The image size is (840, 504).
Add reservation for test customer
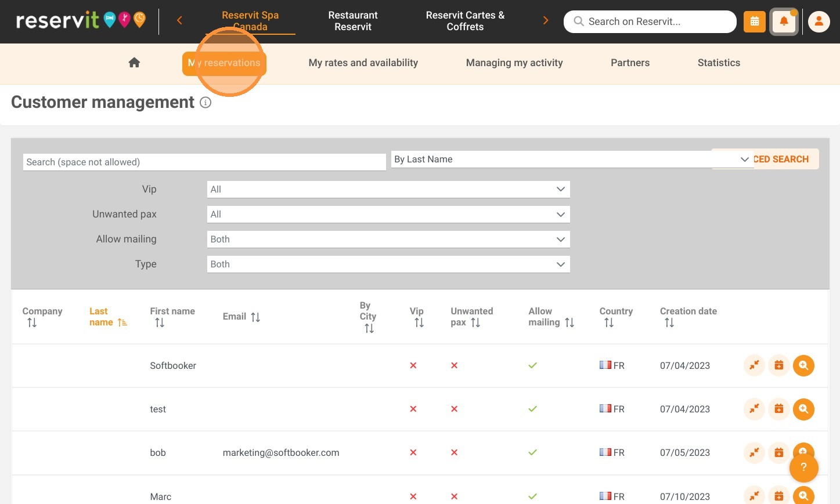[779, 409]
